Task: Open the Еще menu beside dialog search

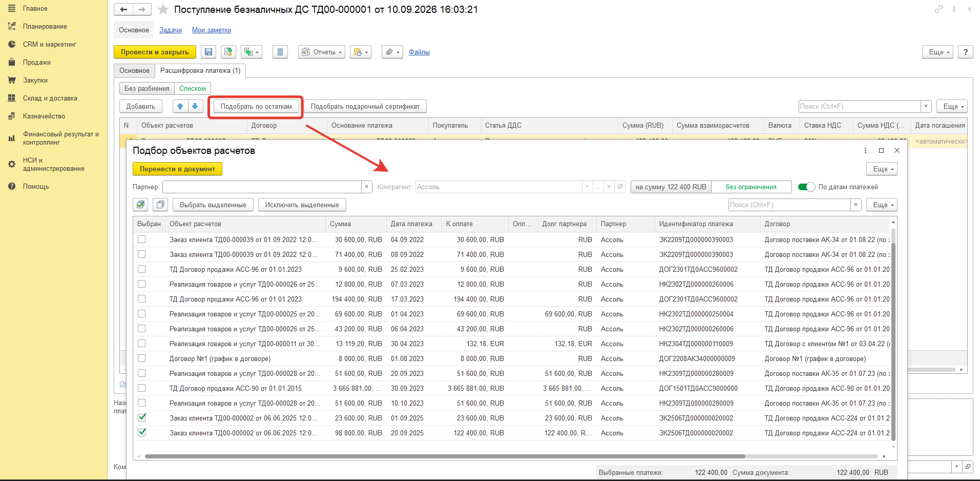Action: pyautogui.click(x=882, y=205)
